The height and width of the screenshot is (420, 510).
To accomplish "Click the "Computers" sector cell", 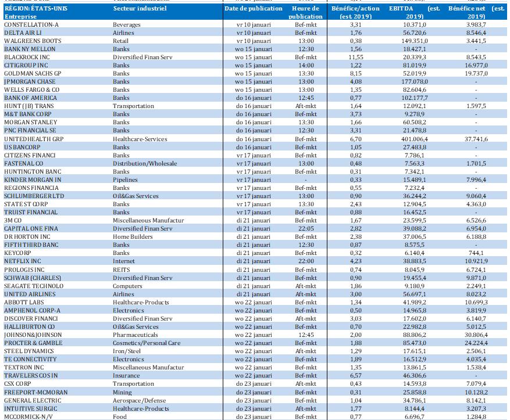I will [x=127, y=286].
